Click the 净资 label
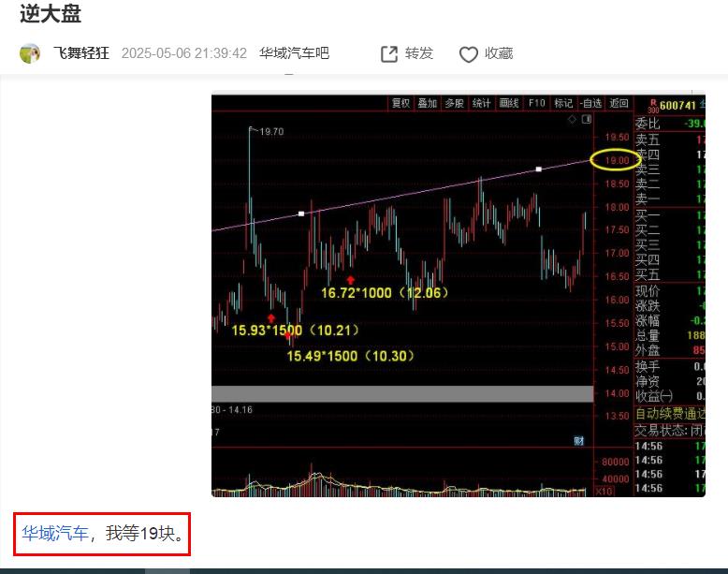This screenshot has height=574, width=728. (648, 382)
